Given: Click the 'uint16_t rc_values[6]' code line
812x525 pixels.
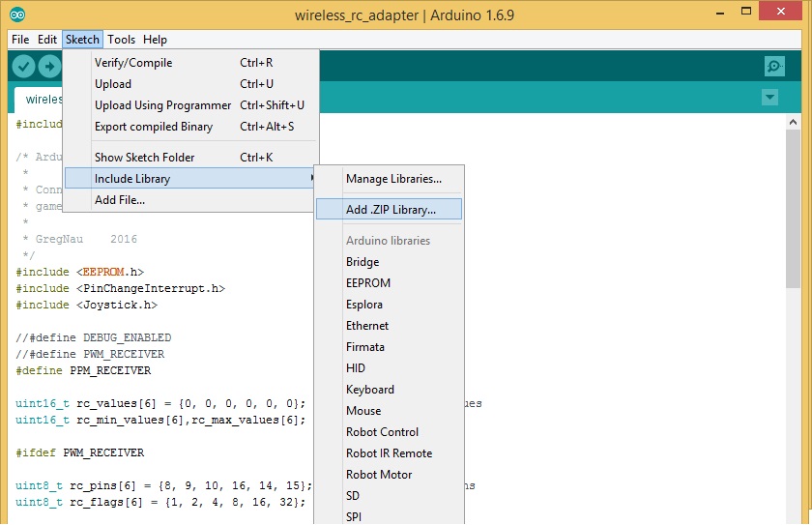Looking at the screenshot, I should 160,403.
